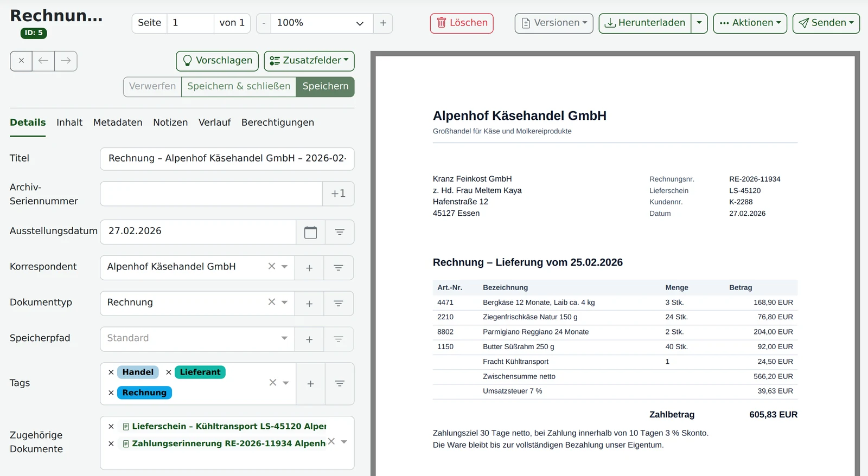Remove linked Lieferschein document
This screenshot has height=476, width=868.
111,427
